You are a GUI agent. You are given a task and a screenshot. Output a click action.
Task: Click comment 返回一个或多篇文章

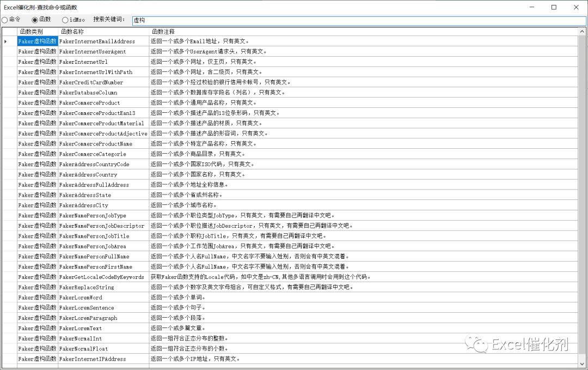[x=363, y=329]
